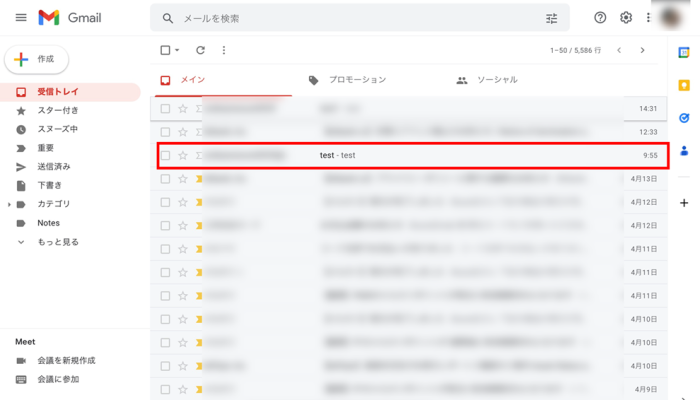Viewport: 700px width, 400px height.
Task: Go to next page of emails
Action: pyautogui.click(x=642, y=50)
